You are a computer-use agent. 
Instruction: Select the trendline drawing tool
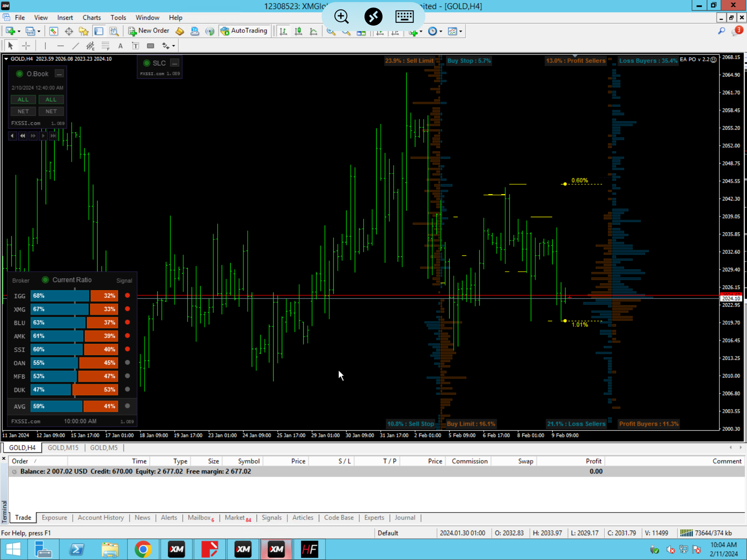(76, 46)
